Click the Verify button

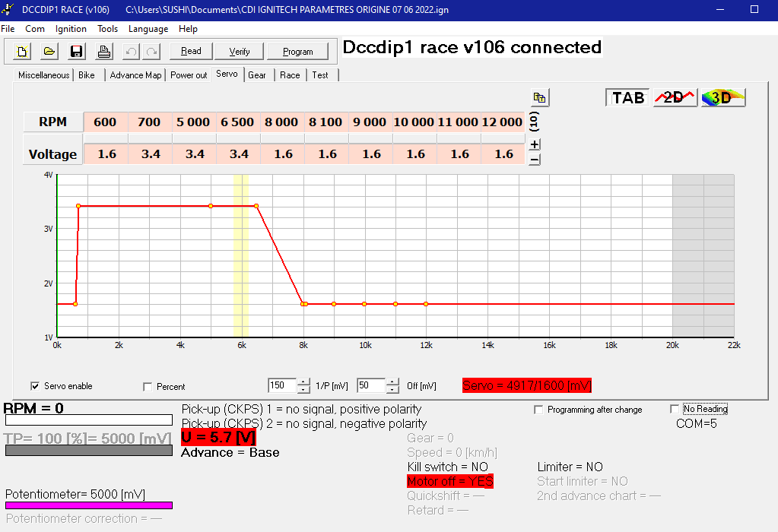click(x=240, y=52)
